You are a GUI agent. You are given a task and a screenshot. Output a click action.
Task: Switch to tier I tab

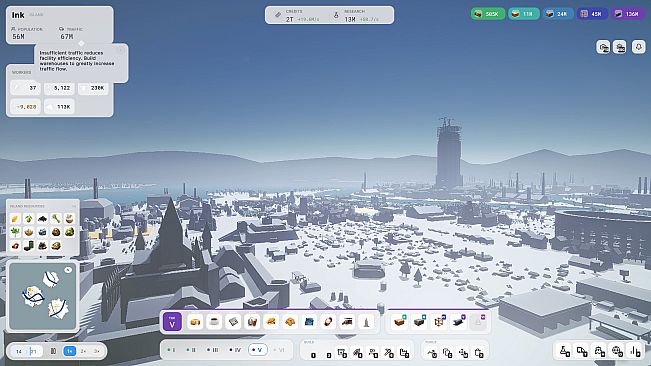tap(171, 350)
